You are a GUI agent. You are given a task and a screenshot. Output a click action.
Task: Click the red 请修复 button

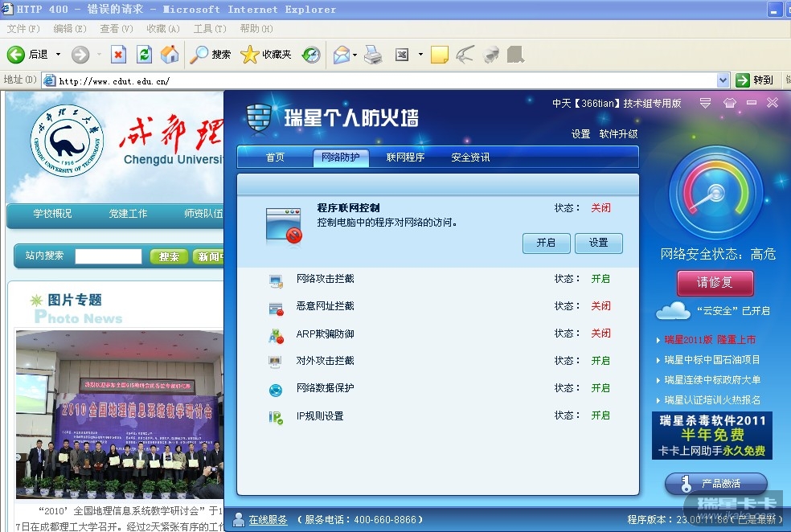[715, 282]
